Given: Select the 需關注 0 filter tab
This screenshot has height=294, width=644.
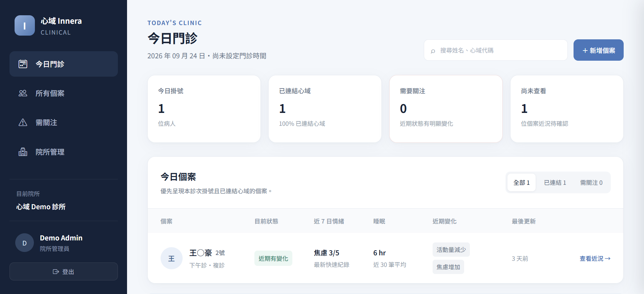Looking at the screenshot, I should 591,182.
